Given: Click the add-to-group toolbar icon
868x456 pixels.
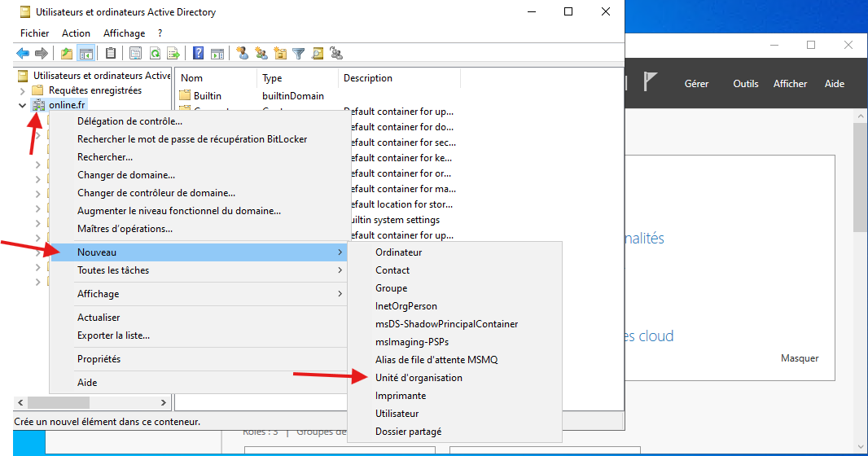Looking at the screenshot, I should (336, 53).
